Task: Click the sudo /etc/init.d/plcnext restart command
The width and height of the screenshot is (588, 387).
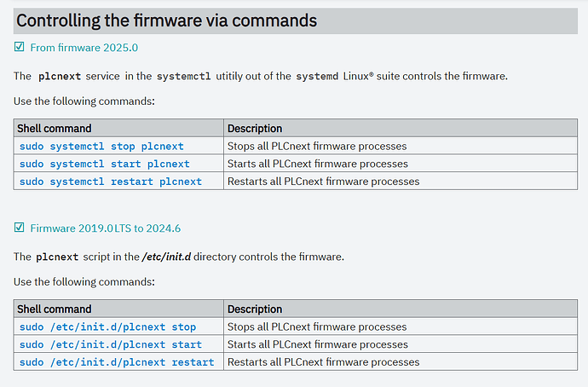Action: click(116, 362)
